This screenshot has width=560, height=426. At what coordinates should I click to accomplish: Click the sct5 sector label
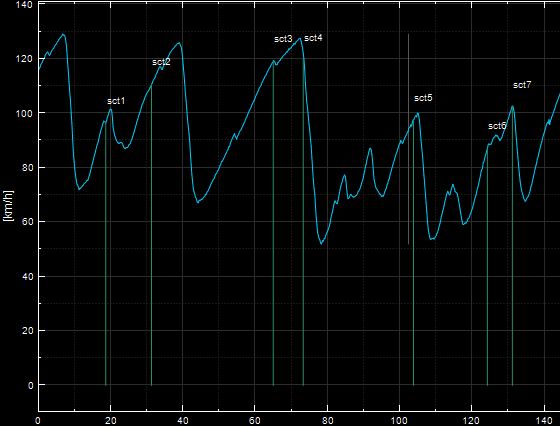click(423, 98)
